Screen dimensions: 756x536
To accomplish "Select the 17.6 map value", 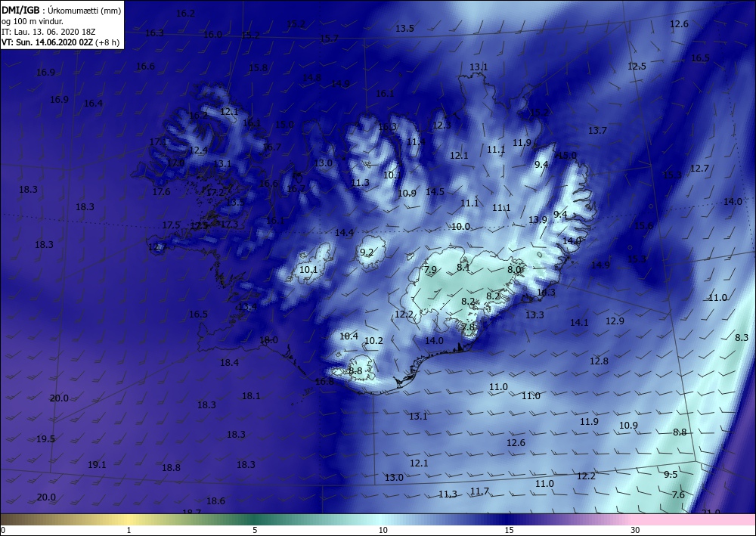I will pos(162,192).
